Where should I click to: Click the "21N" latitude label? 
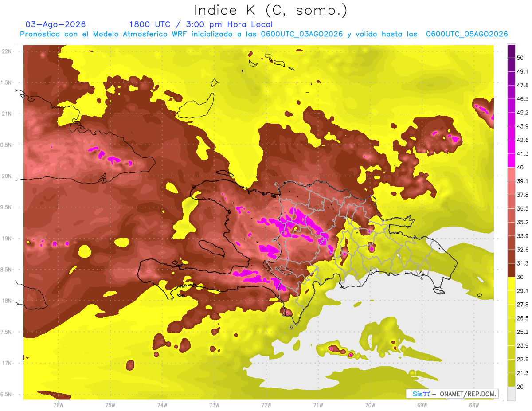tap(7, 114)
